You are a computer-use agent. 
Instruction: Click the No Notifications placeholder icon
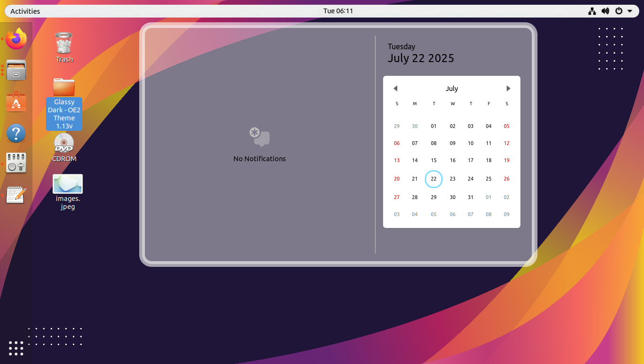[x=259, y=137]
